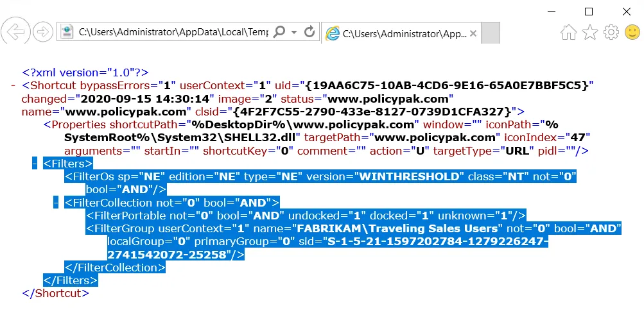Click inside the address bar path
Screen dimensions: 644x315
point(173,32)
